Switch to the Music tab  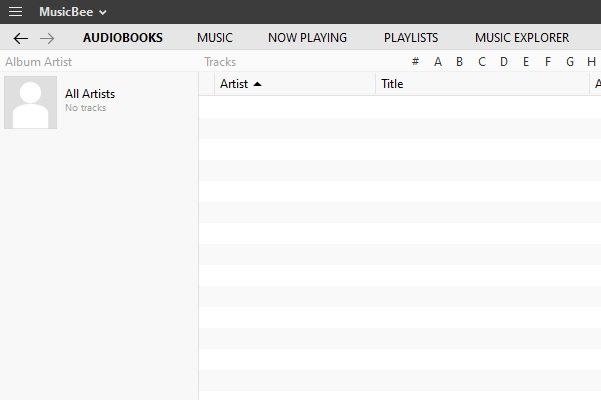point(215,38)
